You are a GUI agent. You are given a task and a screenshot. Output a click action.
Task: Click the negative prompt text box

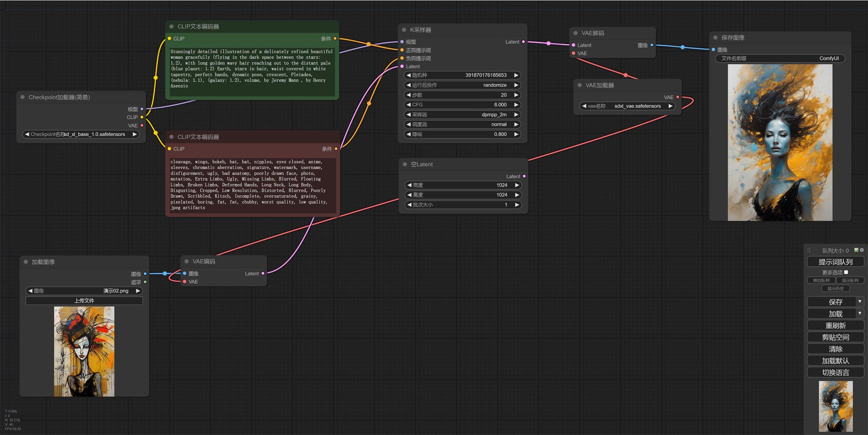coord(252,185)
